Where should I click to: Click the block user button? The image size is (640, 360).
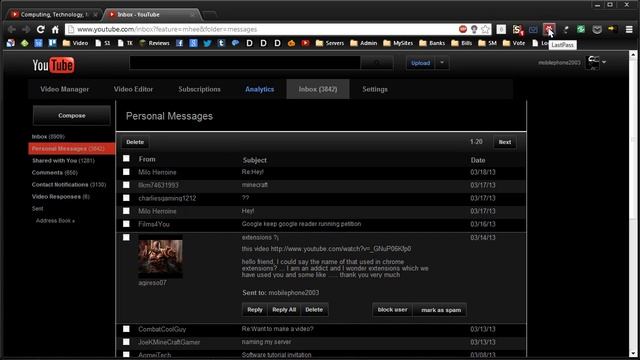(392, 309)
